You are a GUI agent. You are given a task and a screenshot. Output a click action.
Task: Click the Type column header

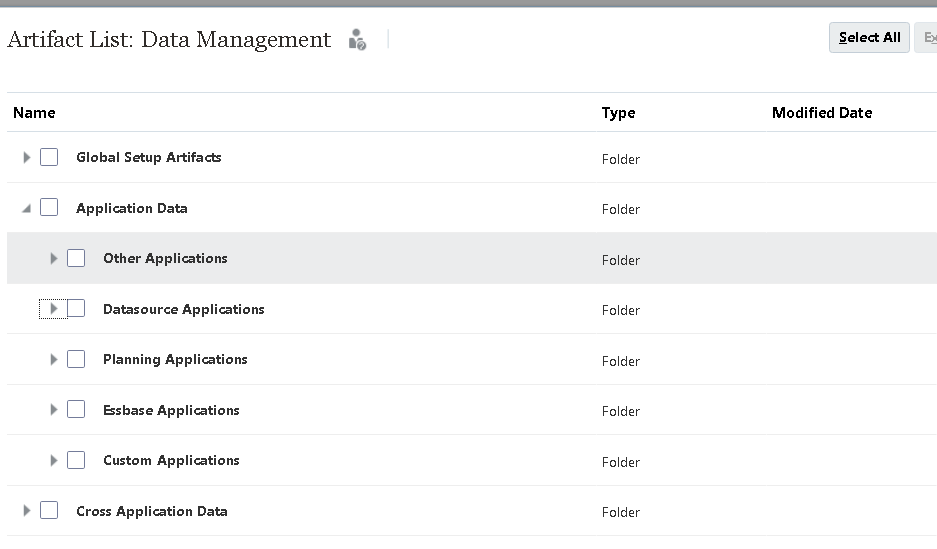(x=618, y=113)
